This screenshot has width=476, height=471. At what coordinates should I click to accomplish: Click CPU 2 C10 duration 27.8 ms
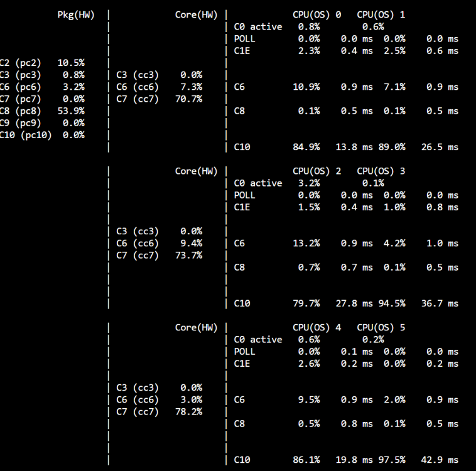(x=354, y=303)
